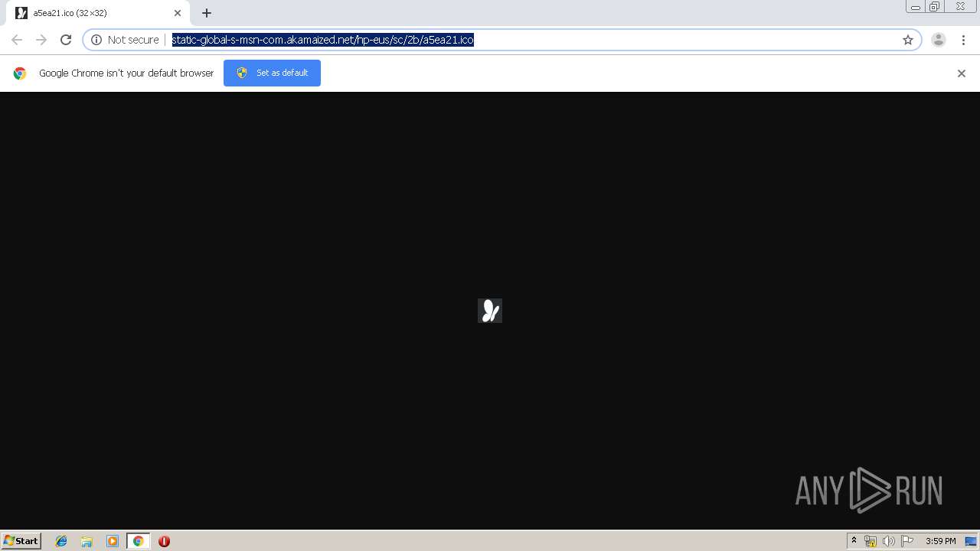Open a new tab with plus button
Image resolution: width=980 pixels, height=551 pixels.
207,13
